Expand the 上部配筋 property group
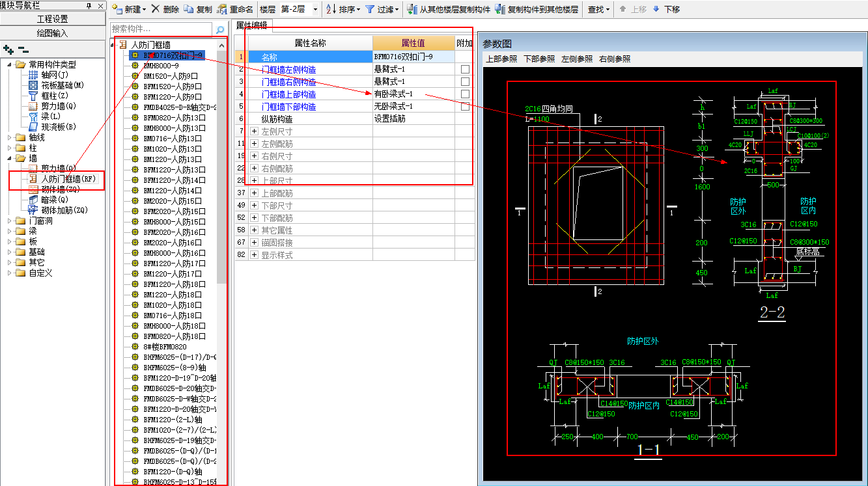Image resolution: width=868 pixels, height=486 pixels. (x=254, y=193)
